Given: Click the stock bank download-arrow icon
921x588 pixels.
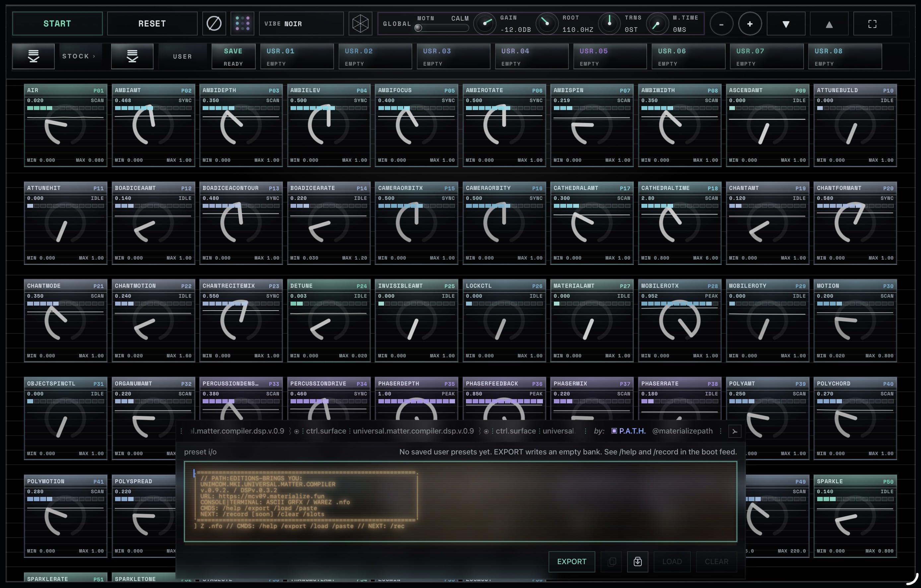Looking at the screenshot, I should pos(33,56).
